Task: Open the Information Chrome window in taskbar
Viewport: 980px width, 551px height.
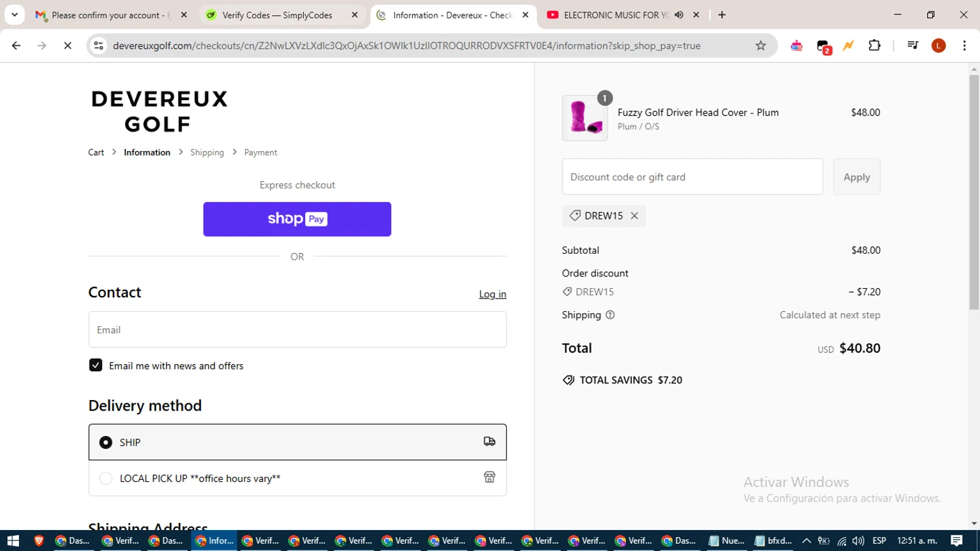Action: 214,541
